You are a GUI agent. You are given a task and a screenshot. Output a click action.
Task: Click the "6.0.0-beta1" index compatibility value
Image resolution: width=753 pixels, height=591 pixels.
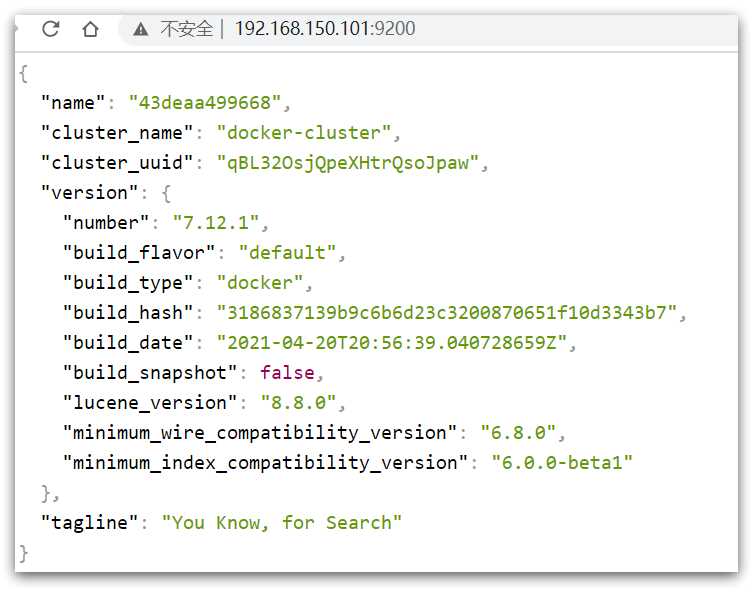click(x=562, y=463)
